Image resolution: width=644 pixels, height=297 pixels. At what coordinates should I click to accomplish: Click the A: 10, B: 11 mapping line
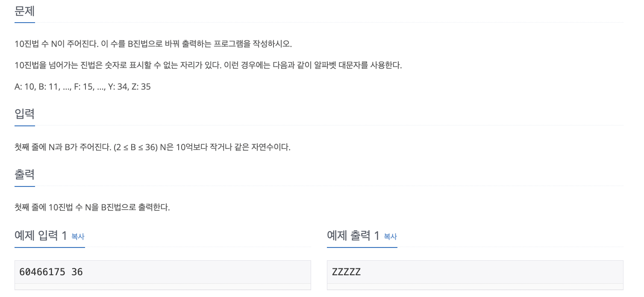point(82,87)
